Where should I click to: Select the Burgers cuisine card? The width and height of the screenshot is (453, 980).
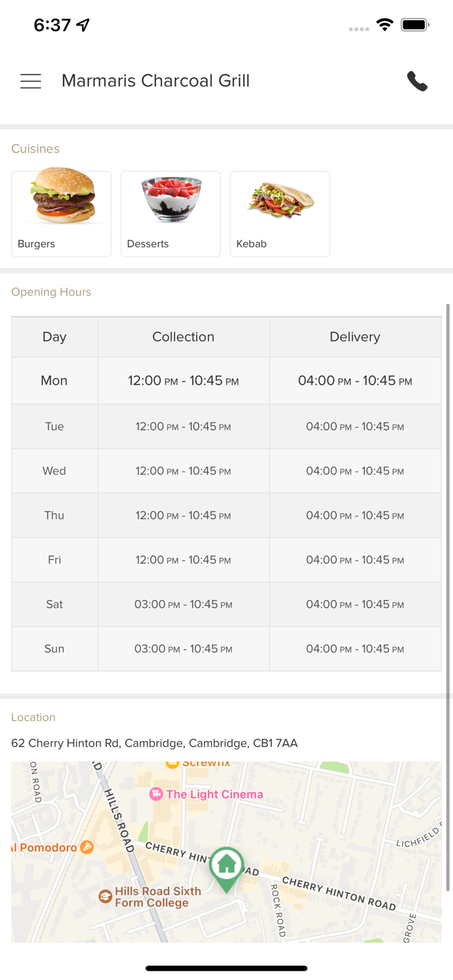[61, 214]
